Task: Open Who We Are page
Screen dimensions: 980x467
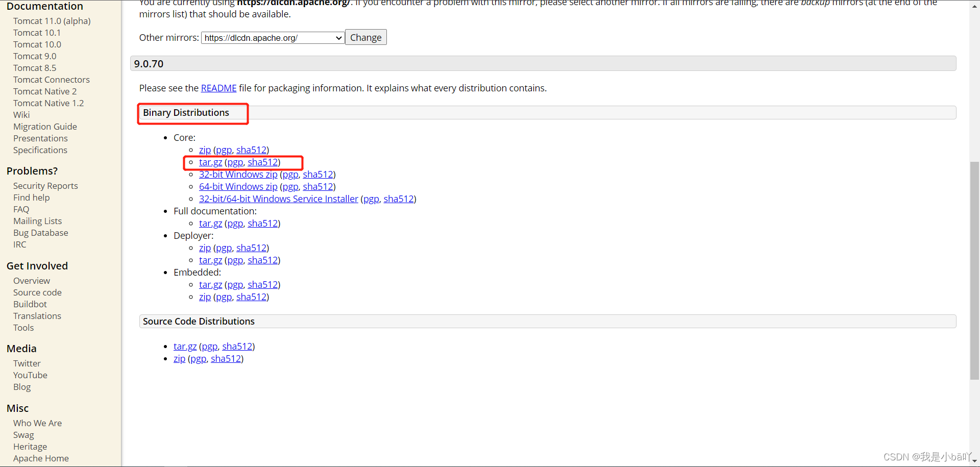Action: [37, 423]
